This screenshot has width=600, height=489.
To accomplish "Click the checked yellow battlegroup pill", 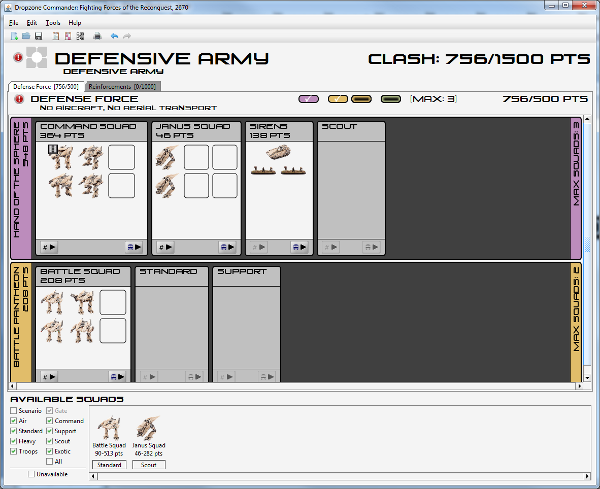I will (338, 99).
